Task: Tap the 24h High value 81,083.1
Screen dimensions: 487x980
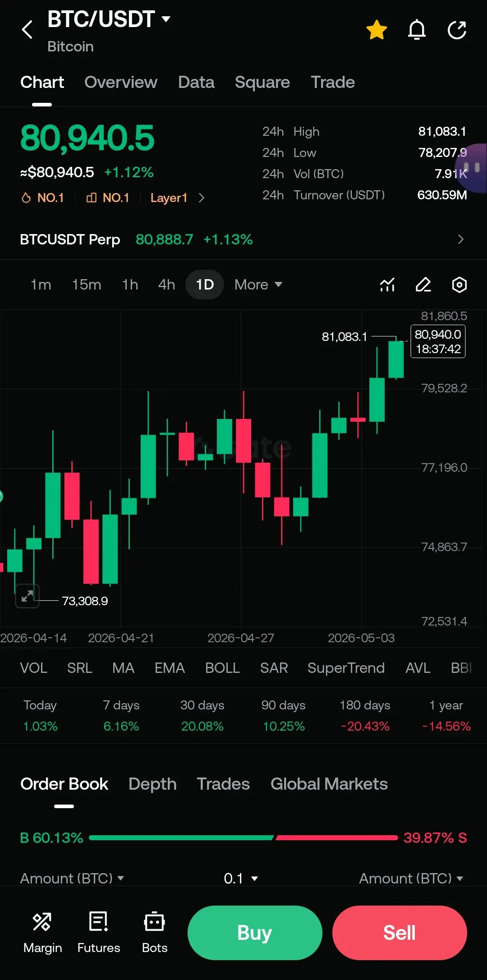Action: pos(442,131)
